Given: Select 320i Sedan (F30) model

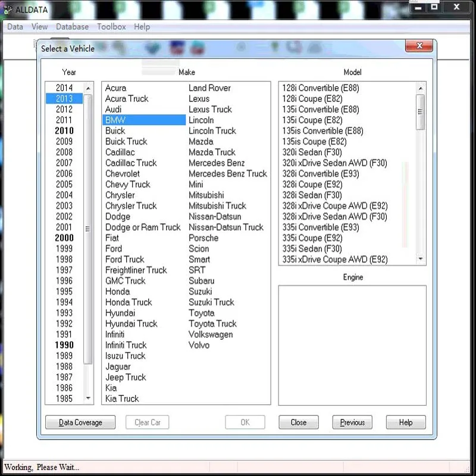Looking at the screenshot, I should point(312,152).
